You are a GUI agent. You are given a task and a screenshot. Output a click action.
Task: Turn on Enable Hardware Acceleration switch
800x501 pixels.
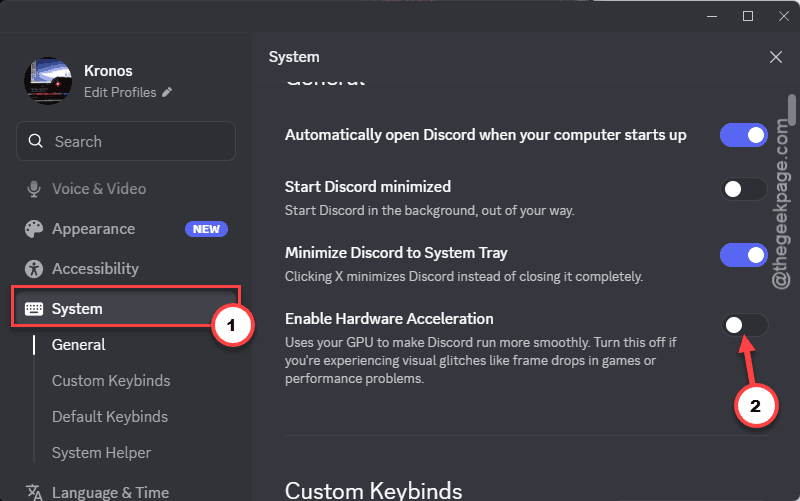click(x=743, y=325)
